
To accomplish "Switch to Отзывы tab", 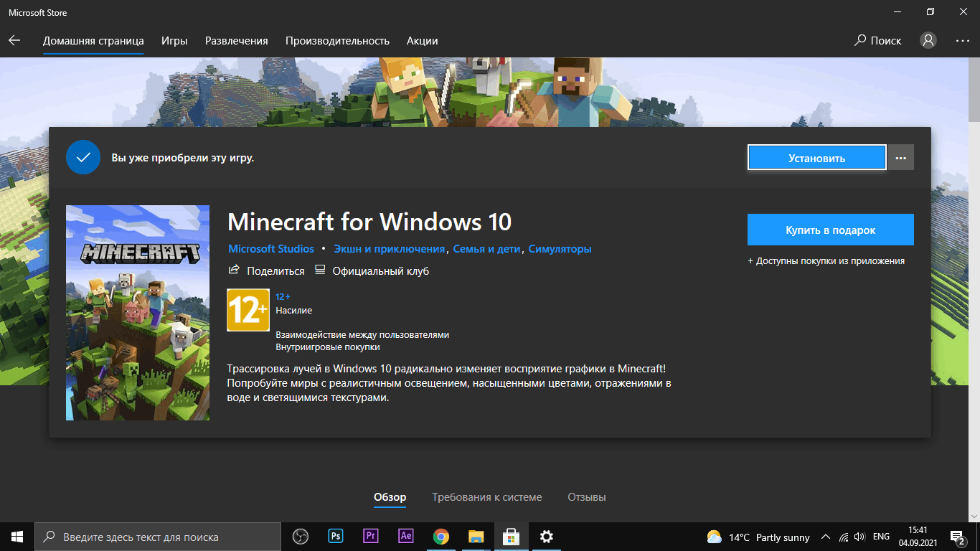I will (587, 497).
